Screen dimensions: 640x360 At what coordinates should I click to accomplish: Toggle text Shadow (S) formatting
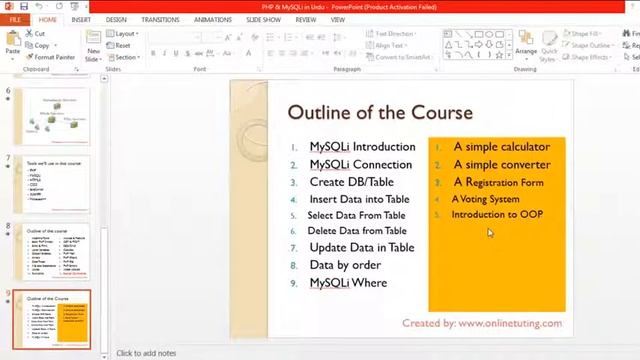click(x=187, y=53)
